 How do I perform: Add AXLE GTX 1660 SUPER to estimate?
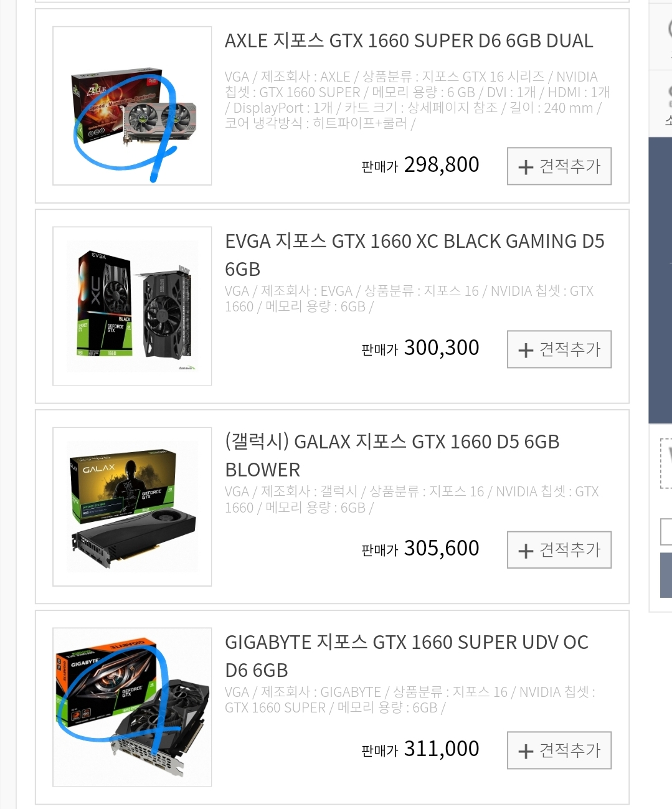(559, 166)
